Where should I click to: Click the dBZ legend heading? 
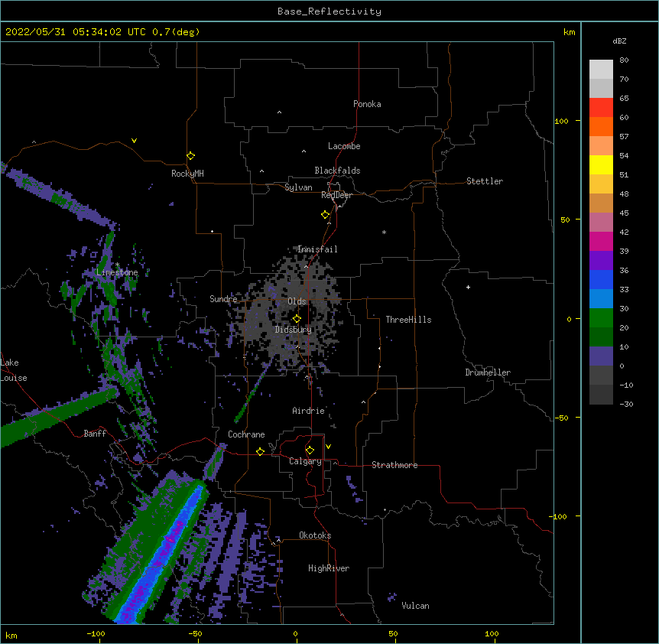tap(619, 41)
